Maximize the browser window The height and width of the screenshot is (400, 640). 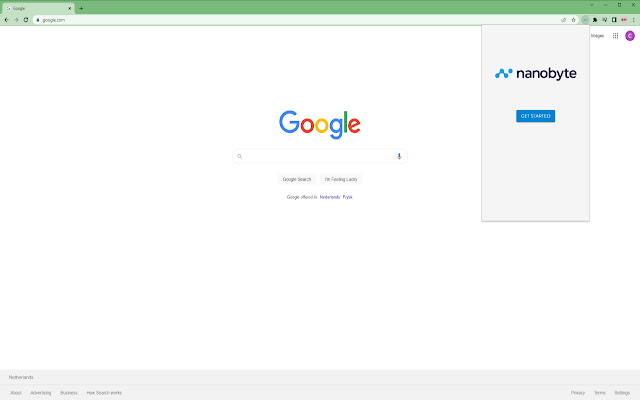619,5
